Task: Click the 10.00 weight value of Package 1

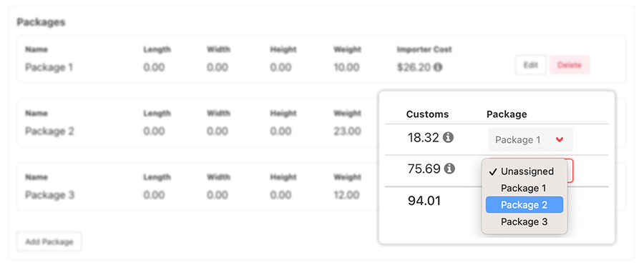Action: (346, 67)
